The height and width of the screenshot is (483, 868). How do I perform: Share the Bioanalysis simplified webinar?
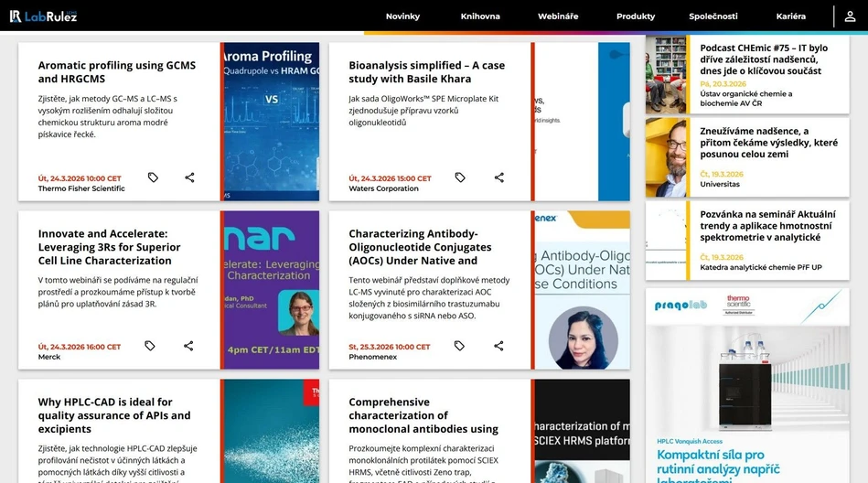(499, 177)
